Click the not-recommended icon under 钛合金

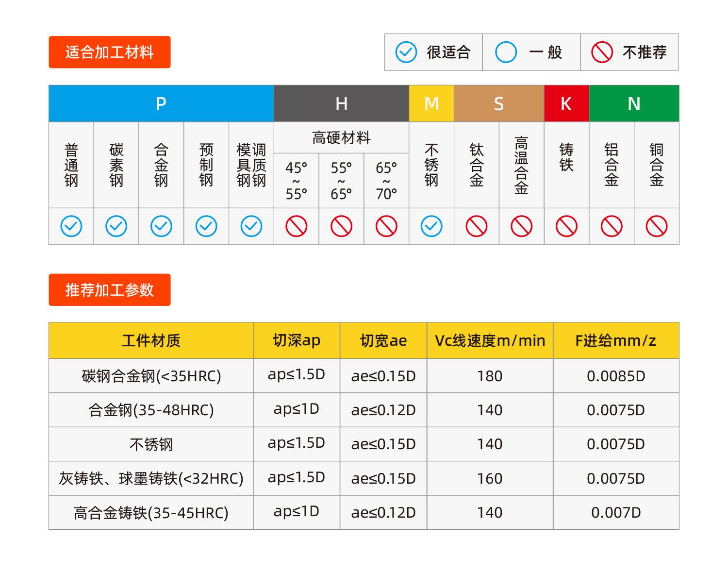pos(477,226)
